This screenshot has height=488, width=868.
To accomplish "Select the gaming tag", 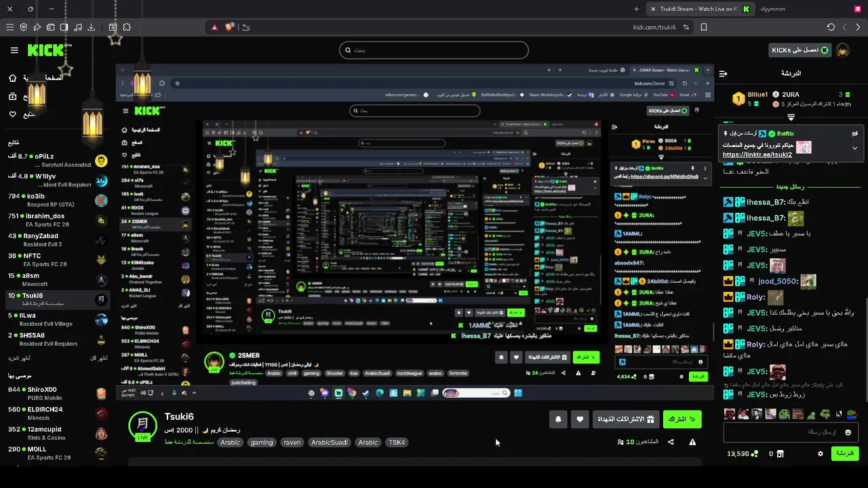I will click(x=262, y=443).
